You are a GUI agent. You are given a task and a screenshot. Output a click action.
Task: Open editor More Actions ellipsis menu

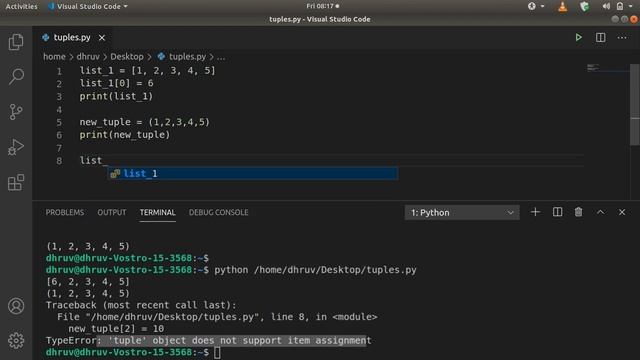click(622, 38)
